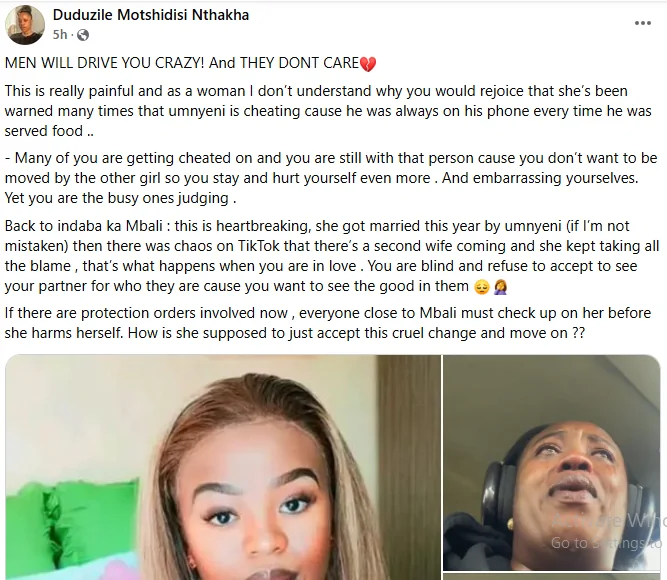
Task: Click the MEN WILL DRIVE YOU CRAZY headline
Action: tap(190, 63)
